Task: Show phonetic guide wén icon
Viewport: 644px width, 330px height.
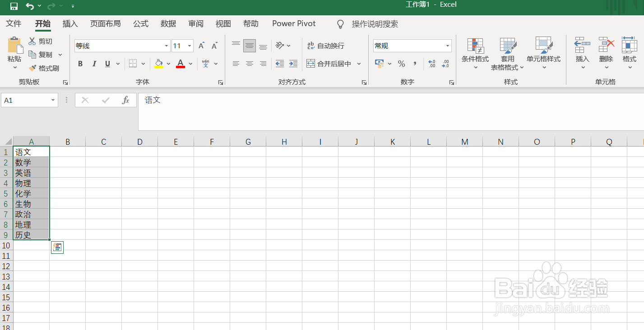Action: coord(206,64)
